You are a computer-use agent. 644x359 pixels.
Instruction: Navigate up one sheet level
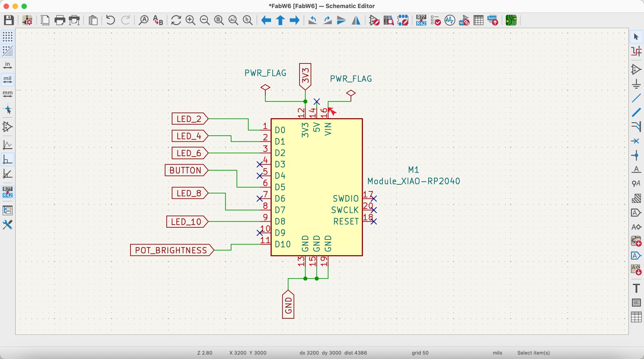[280, 20]
